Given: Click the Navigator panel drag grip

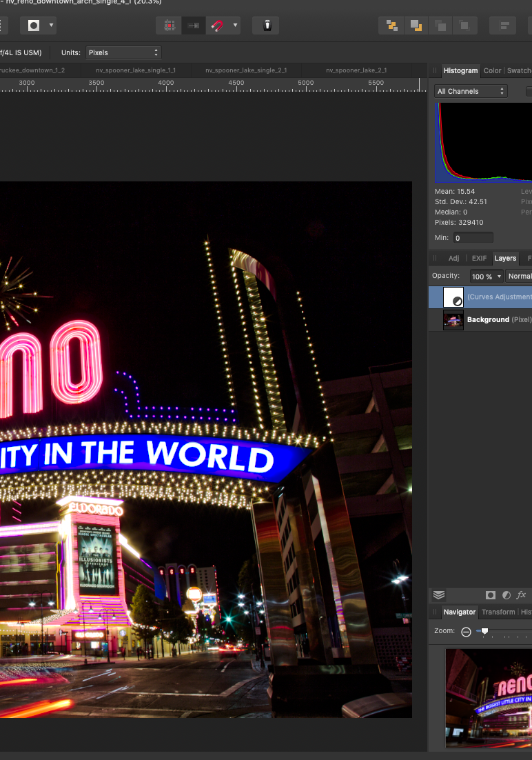Looking at the screenshot, I should click(x=435, y=612).
